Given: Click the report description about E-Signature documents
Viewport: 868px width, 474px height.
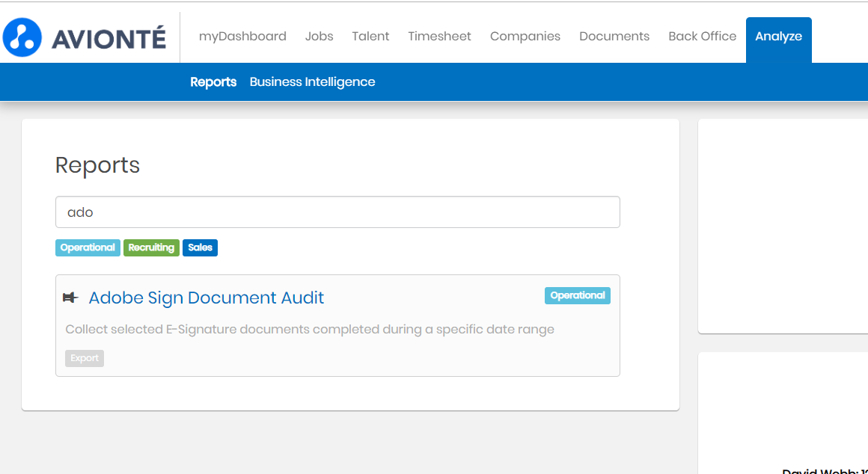Looking at the screenshot, I should (310, 329).
